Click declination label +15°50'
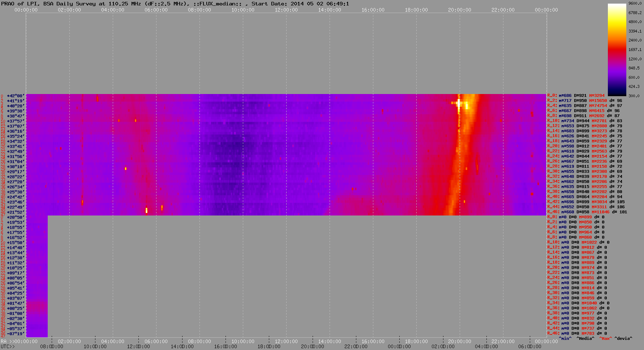Screen dimensions: 644x350 [x=16, y=243]
